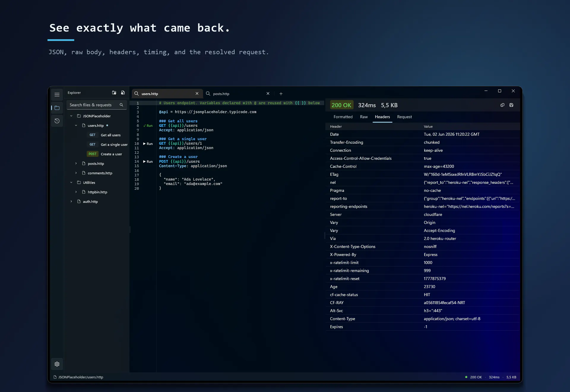The width and height of the screenshot is (570, 392).
Task: Expand the httpbin.http file
Action: point(76,192)
